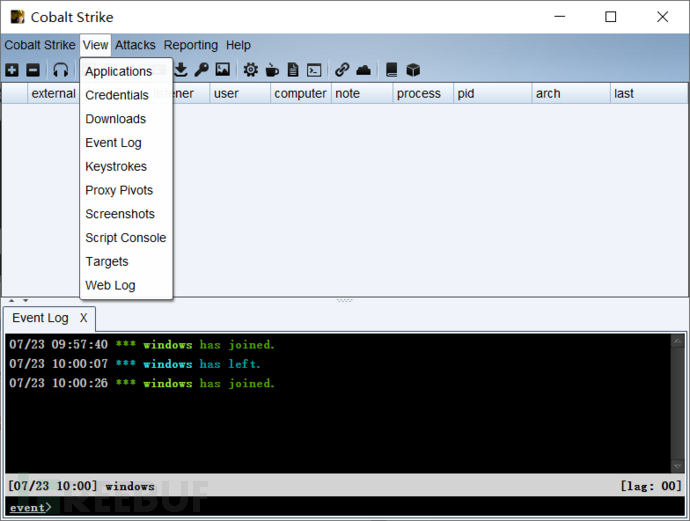Click the book icon for help
690x521 pixels.
[392, 70]
